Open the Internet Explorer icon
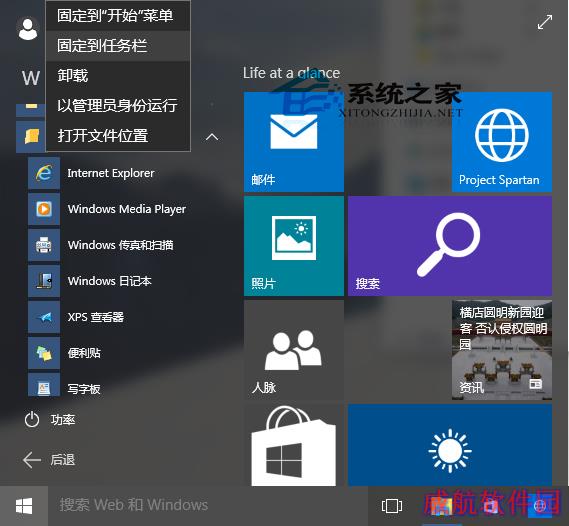This screenshot has width=569, height=526. coord(44,173)
